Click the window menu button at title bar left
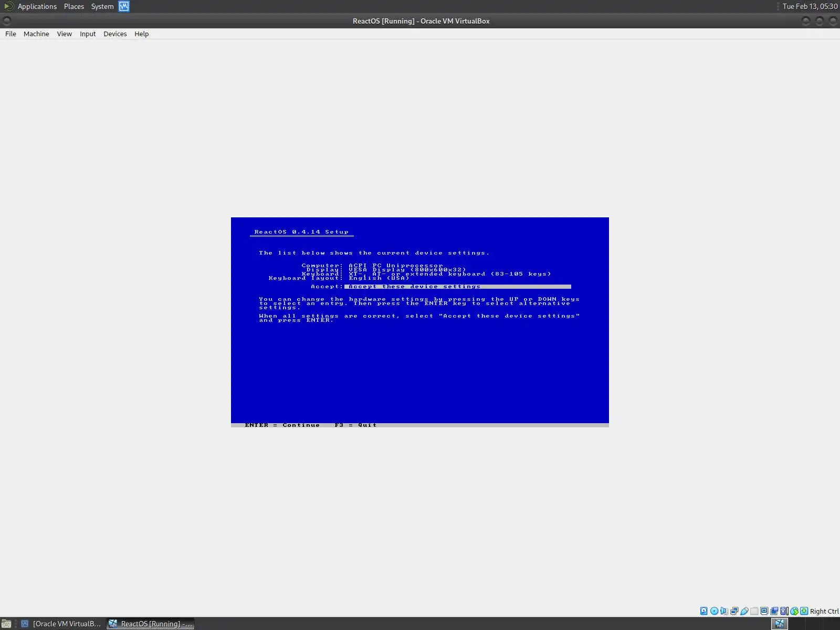The width and height of the screenshot is (840, 630). click(x=7, y=21)
